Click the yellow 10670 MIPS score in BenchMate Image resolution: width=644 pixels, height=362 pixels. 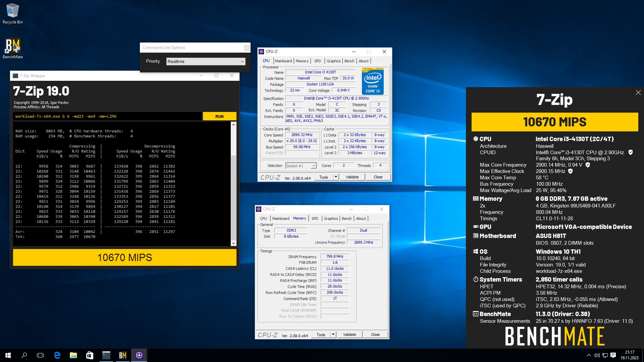click(x=555, y=122)
